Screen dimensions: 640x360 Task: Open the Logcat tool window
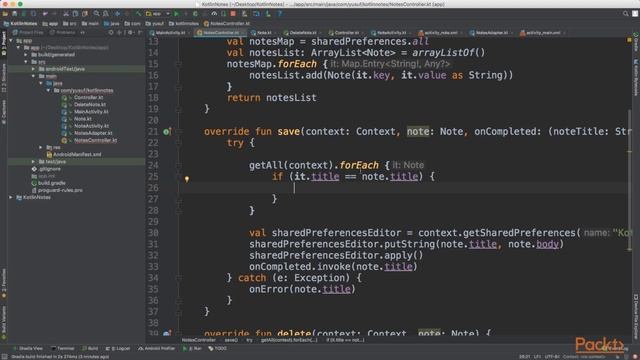(x=118, y=349)
